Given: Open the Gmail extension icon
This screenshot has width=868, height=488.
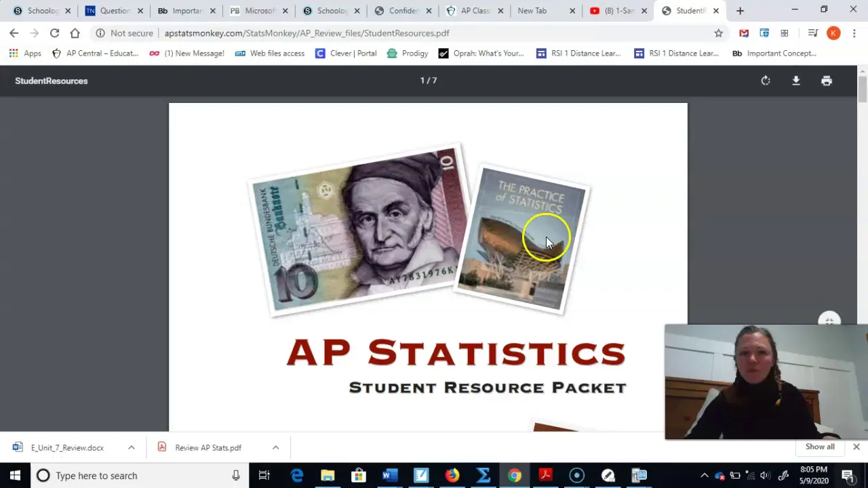Looking at the screenshot, I should coord(744,33).
